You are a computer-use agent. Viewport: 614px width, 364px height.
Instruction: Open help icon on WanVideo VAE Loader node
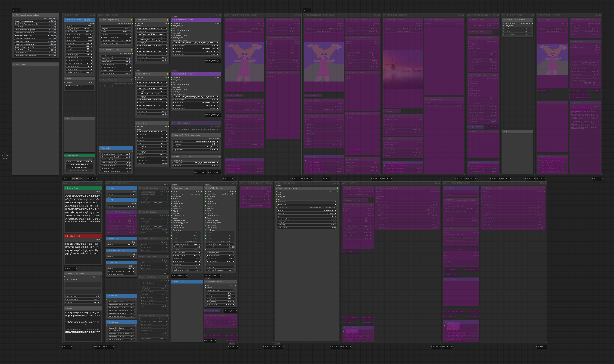(x=219, y=157)
